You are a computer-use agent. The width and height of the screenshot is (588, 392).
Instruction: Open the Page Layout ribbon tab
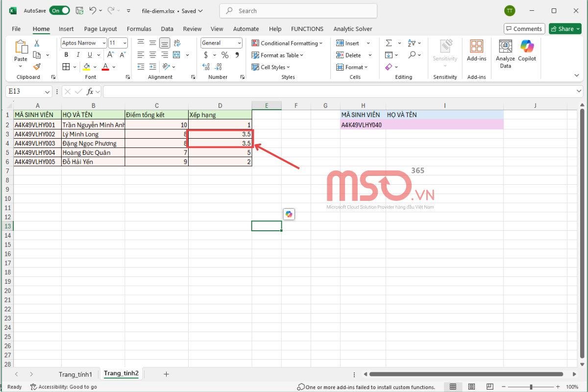tap(100, 29)
